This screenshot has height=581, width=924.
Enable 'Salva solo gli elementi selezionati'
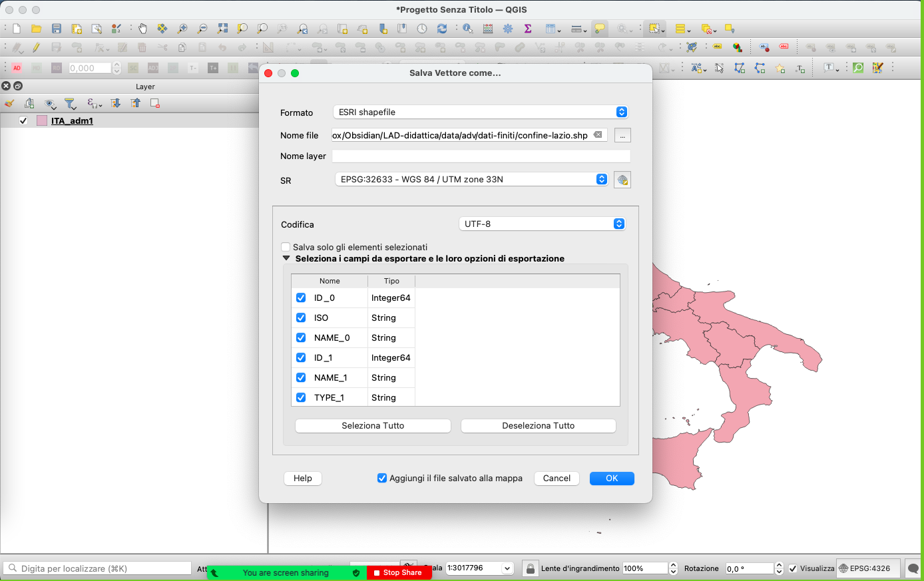[x=286, y=247]
